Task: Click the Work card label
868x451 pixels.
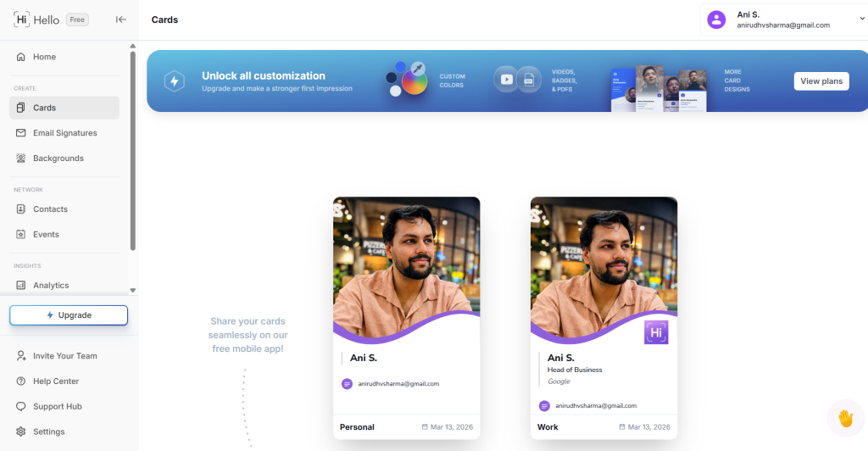Action: (548, 427)
